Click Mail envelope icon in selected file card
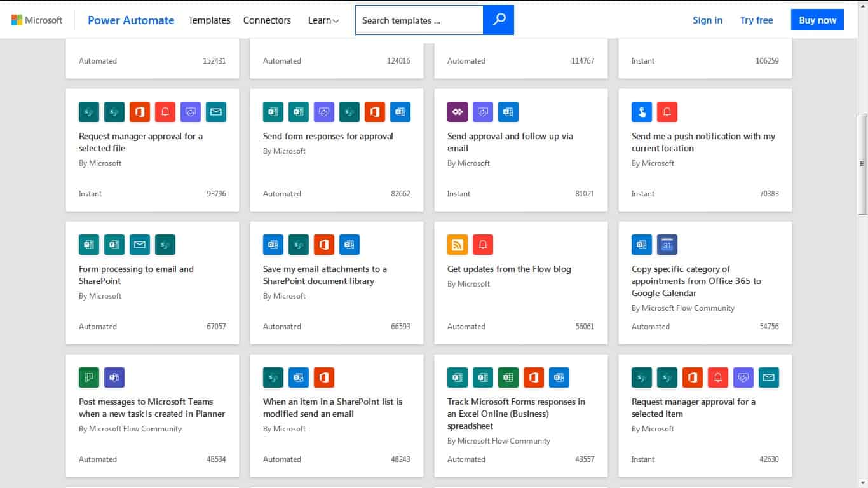Image resolution: width=868 pixels, height=488 pixels. 216,112
